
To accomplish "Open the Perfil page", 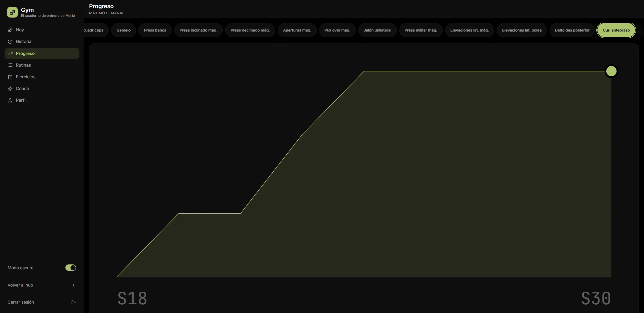I will pos(42,100).
